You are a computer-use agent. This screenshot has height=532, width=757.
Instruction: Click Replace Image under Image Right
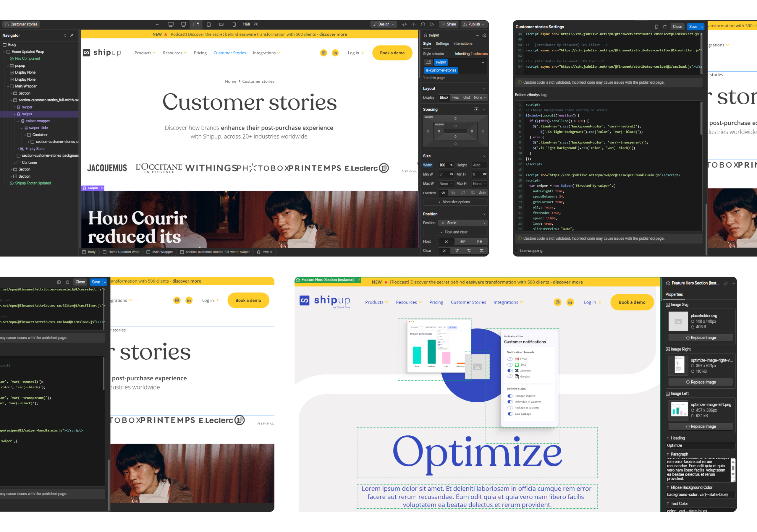[700, 382]
